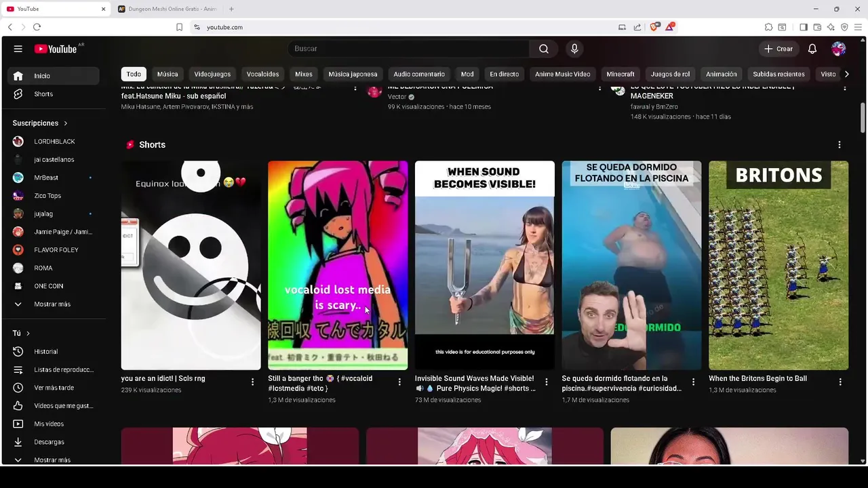Open the notifications bell
This screenshot has height=488, width=868.
[812, 49]
